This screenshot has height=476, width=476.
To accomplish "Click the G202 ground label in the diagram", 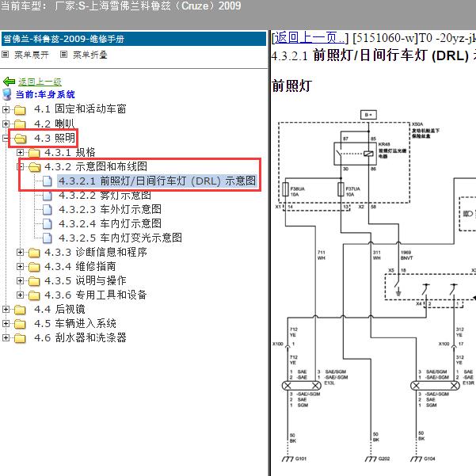I will (x=383, y=459).
